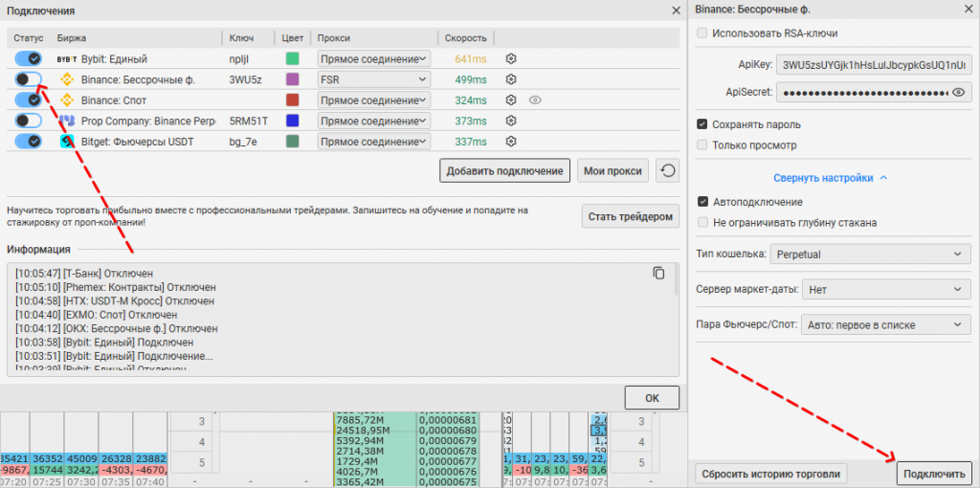Sort by Цвет column header
Screen dimensions: 980x488
click(x=293, y=38)
